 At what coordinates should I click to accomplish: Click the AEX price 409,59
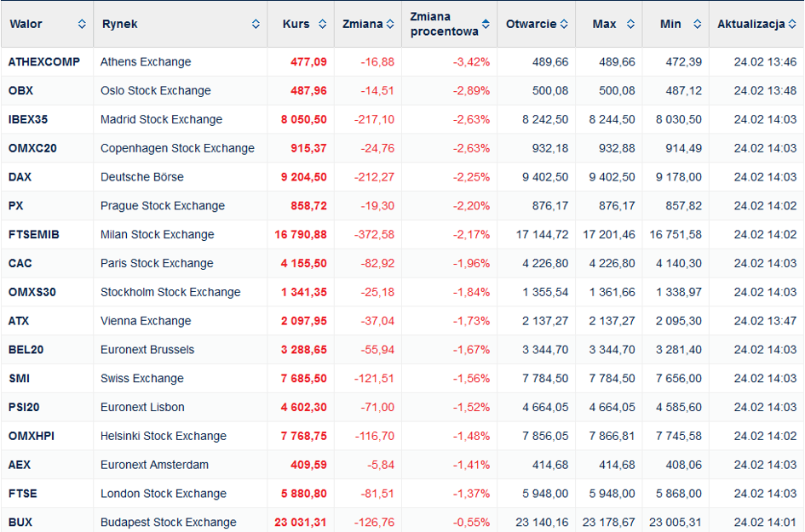[308, 464]
